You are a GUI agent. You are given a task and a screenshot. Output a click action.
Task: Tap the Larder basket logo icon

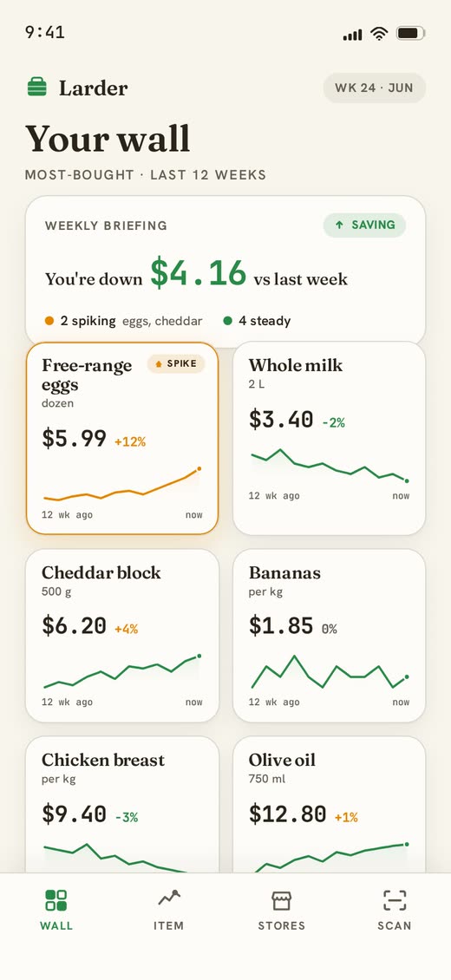coord(36,88)
